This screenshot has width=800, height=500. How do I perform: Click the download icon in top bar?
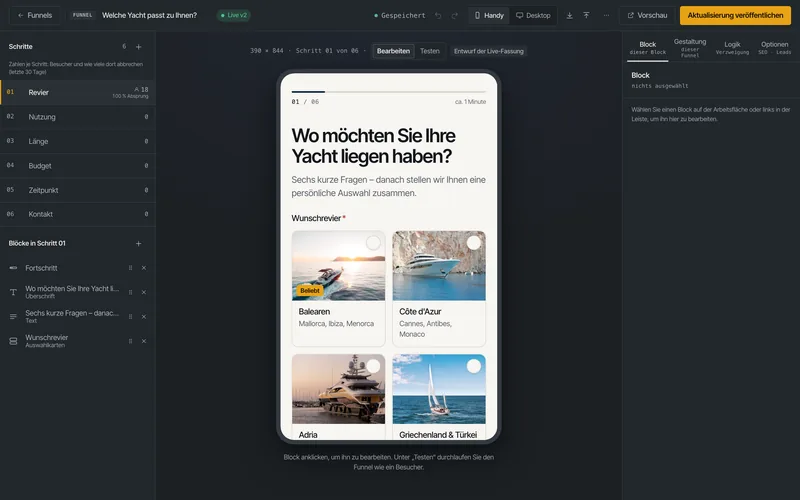click(x=569, y=15)
